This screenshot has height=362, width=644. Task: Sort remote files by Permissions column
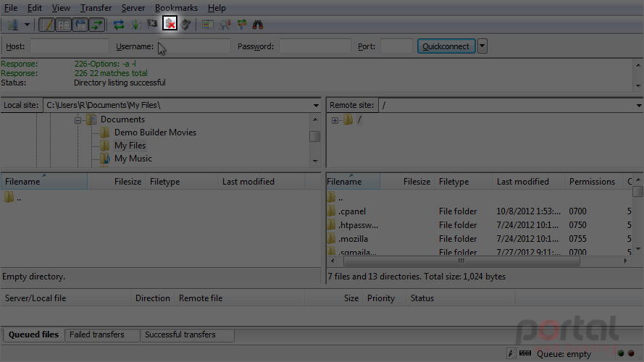coord(593,182)
